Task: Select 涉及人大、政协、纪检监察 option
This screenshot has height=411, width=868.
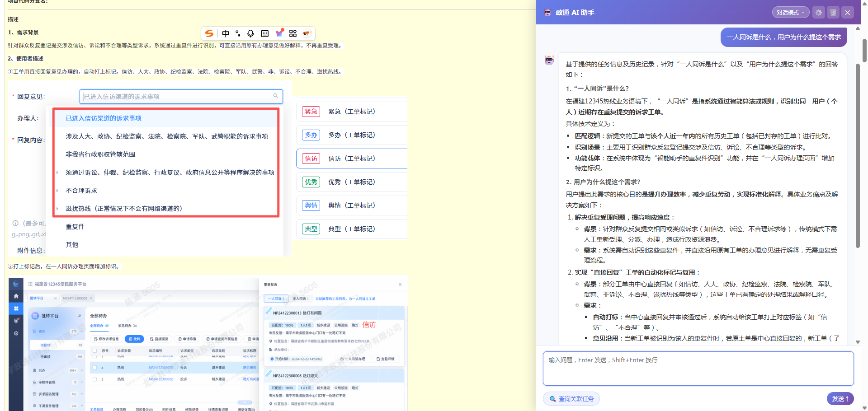Action: tap(165, 136)
